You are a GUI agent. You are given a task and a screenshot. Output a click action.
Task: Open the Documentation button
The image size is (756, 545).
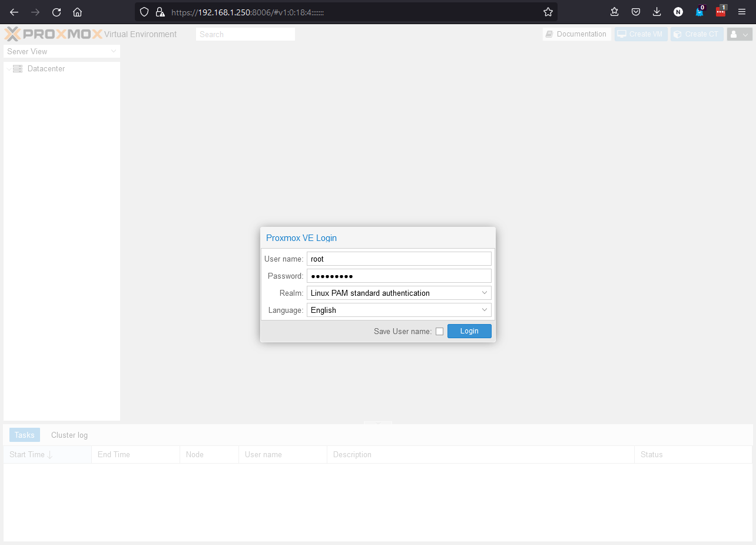pos(576,34)
